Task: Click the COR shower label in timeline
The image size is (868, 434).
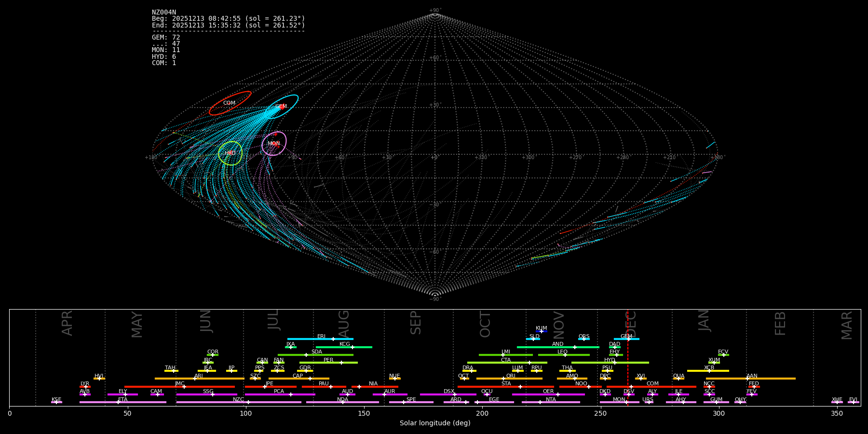Action: [213, 352]
